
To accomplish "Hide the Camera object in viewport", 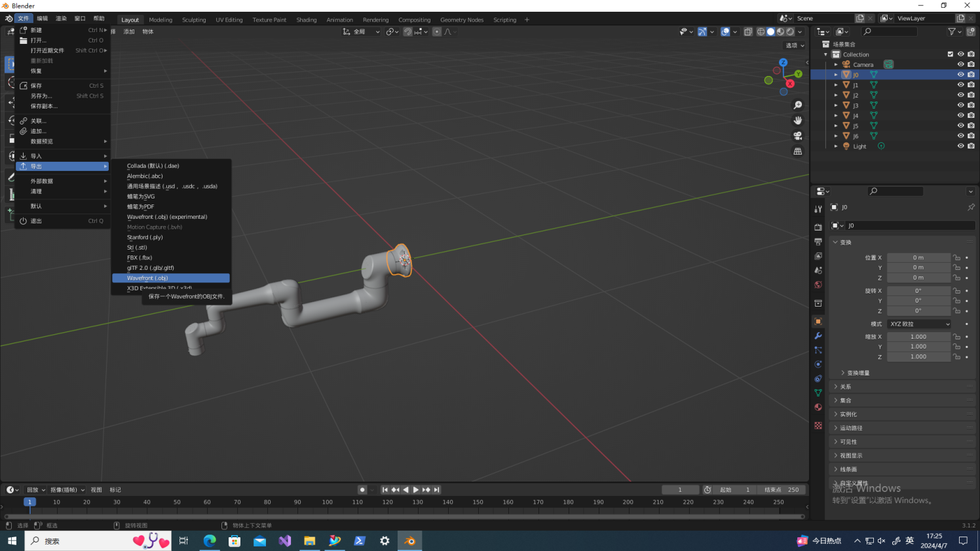I will (961, 64).
